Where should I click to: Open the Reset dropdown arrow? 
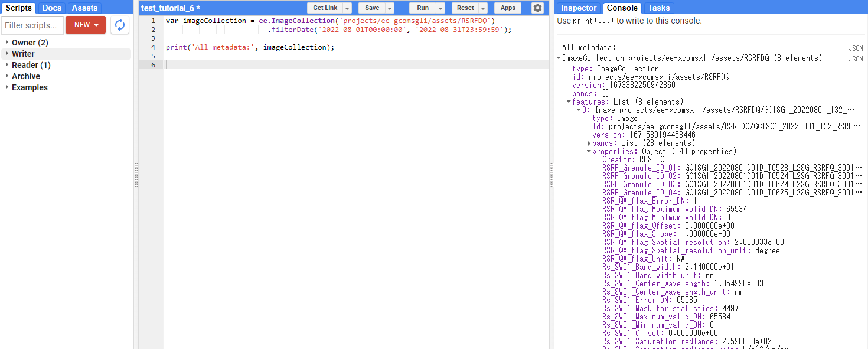click(x=483, y=8)
